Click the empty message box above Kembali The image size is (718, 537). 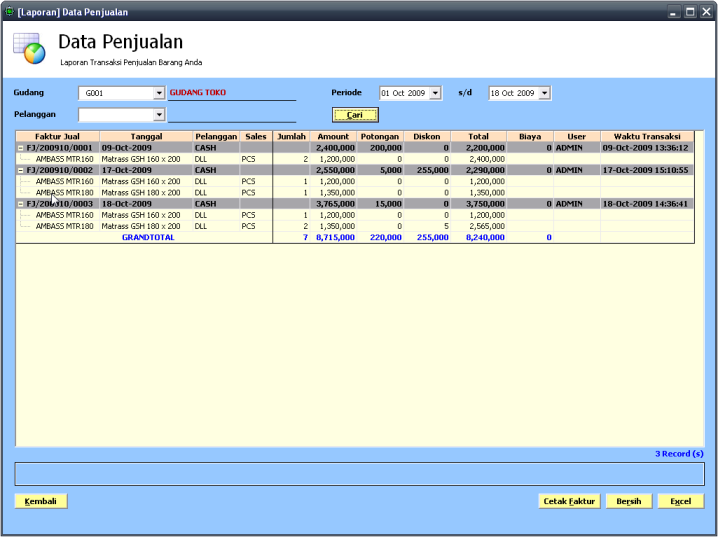point(359,474)
